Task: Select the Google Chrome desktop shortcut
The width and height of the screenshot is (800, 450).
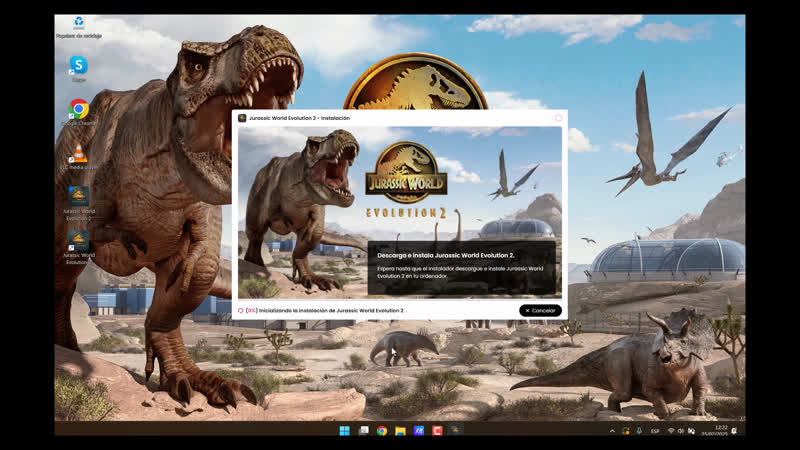Action: [79, 112]
